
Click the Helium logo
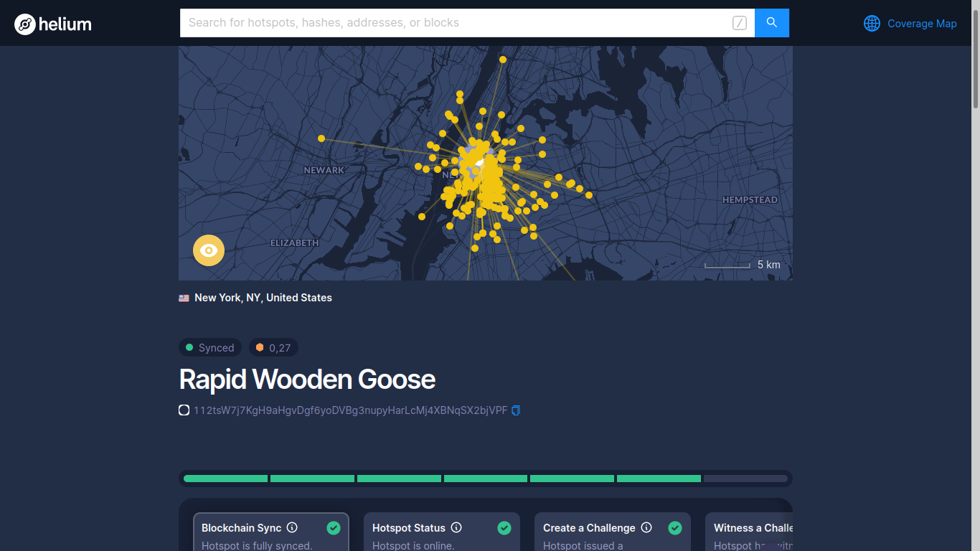point(53,24)
